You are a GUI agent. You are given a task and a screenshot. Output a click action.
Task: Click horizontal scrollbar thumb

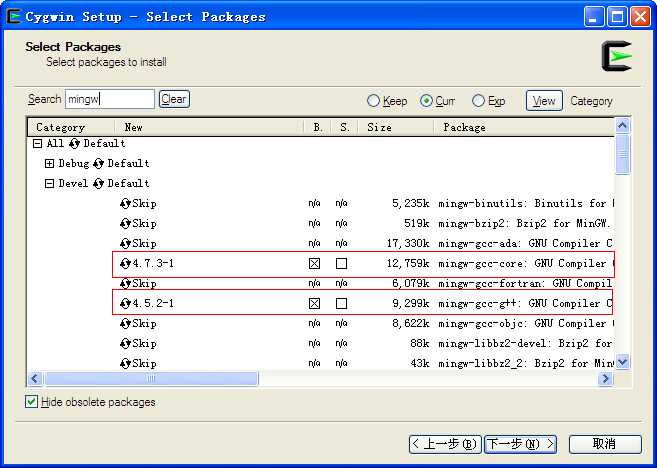151,379
